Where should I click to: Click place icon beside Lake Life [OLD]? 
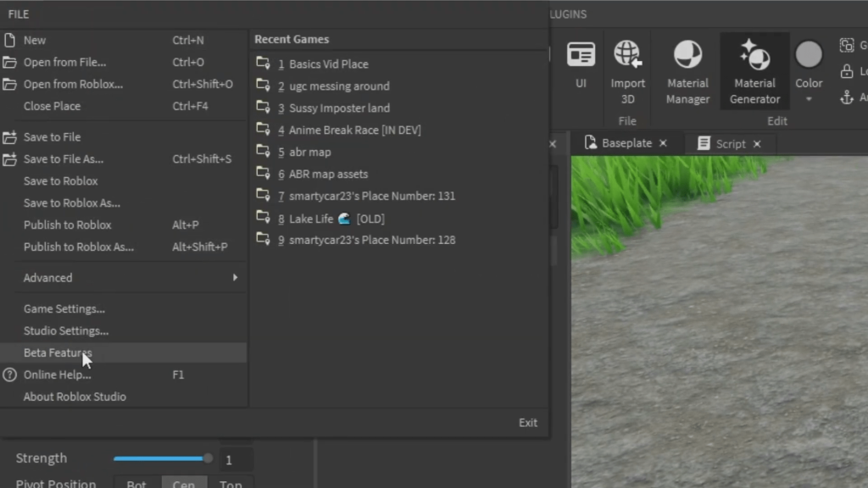(x=263, y=218)
